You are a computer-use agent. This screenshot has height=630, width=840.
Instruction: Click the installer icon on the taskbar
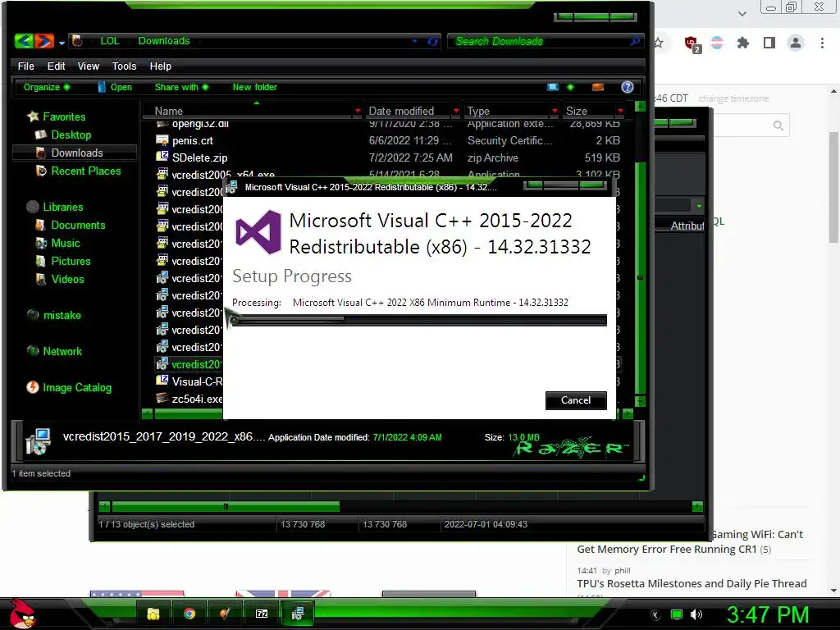(x=297, y=614)
